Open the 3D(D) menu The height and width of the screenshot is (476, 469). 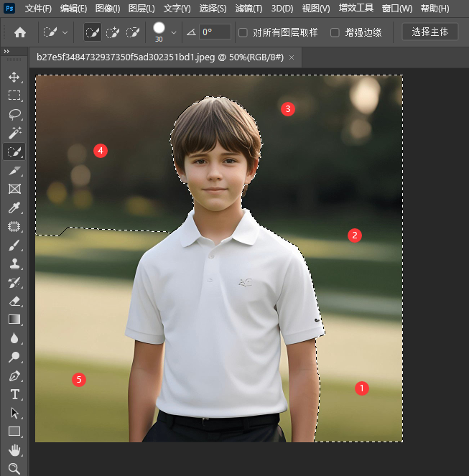(282, 9)
